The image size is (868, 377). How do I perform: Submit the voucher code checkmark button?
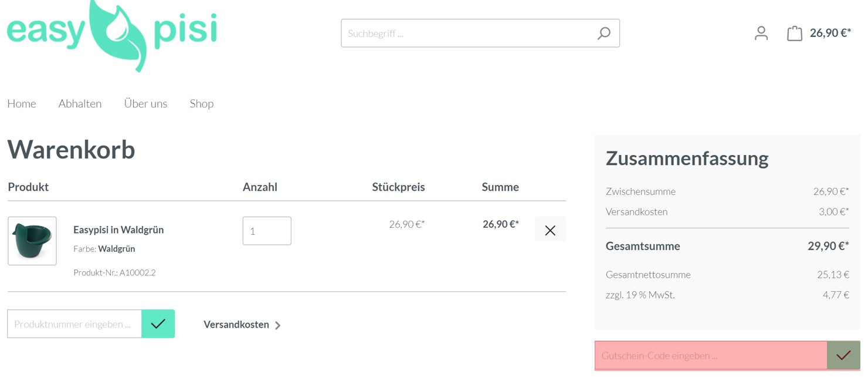pyautogui.click(x=843, y=355)
